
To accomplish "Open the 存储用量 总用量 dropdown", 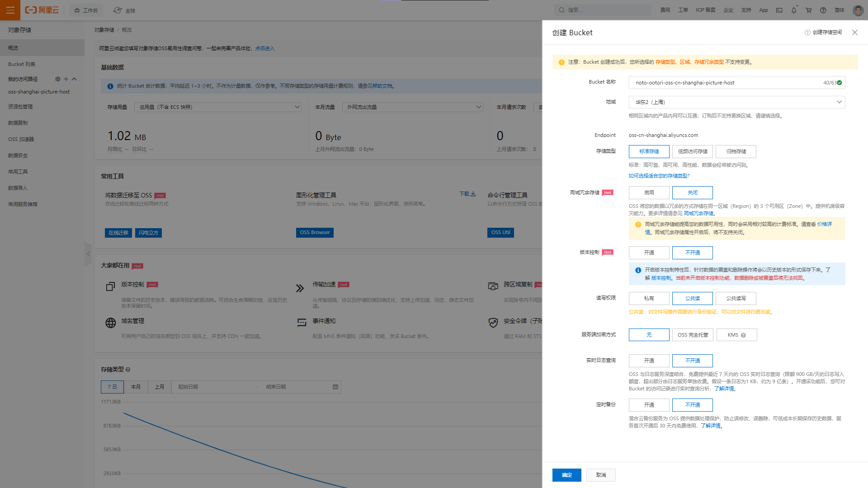I will point(219,107).
